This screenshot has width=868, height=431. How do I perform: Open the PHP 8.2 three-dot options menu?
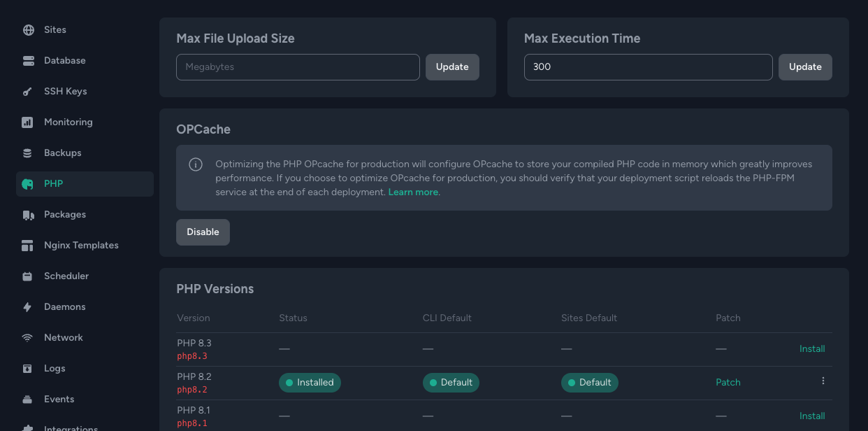point(823,381)
